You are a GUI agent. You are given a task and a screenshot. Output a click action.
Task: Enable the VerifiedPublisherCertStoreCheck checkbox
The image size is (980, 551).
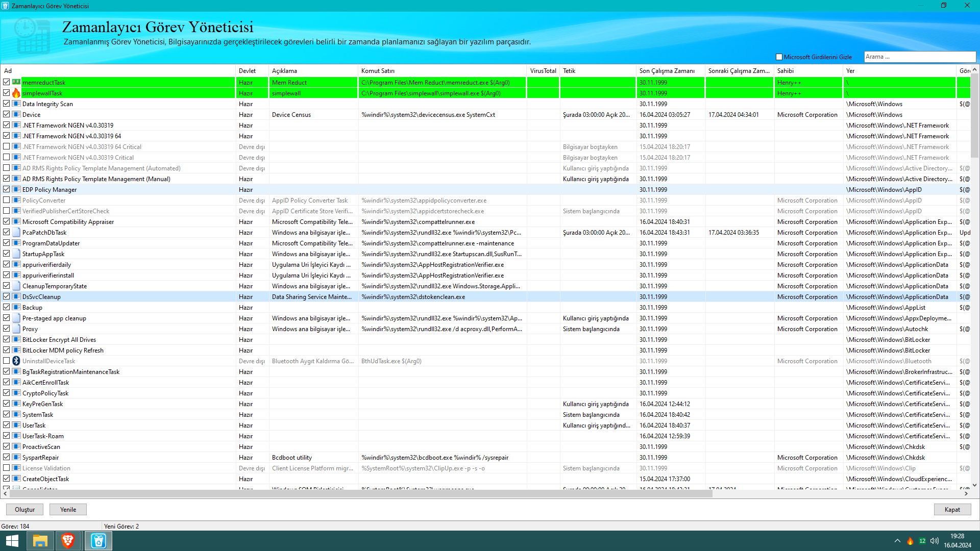click(7, 211)
